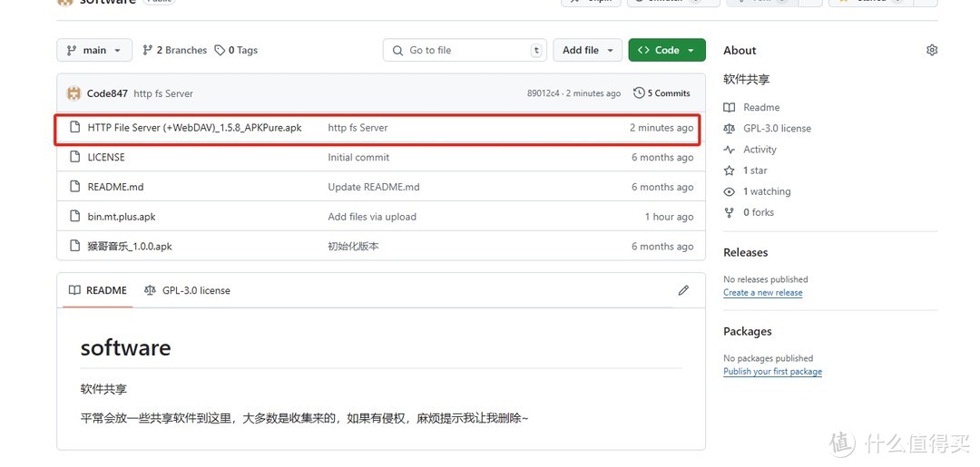Click Publish your first package link
Screen dimensions: 980x467
coord(772,372)
